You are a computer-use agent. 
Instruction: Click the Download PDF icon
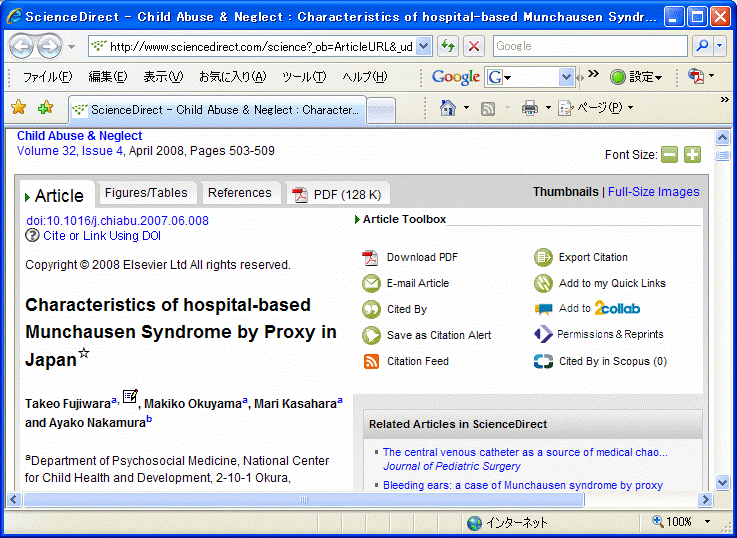point(370,257)
